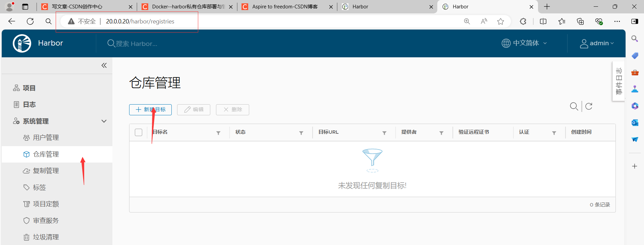The image size is (644, 245).
Task: Open filter for 提供者 column
Action: (x=441, y=133)
